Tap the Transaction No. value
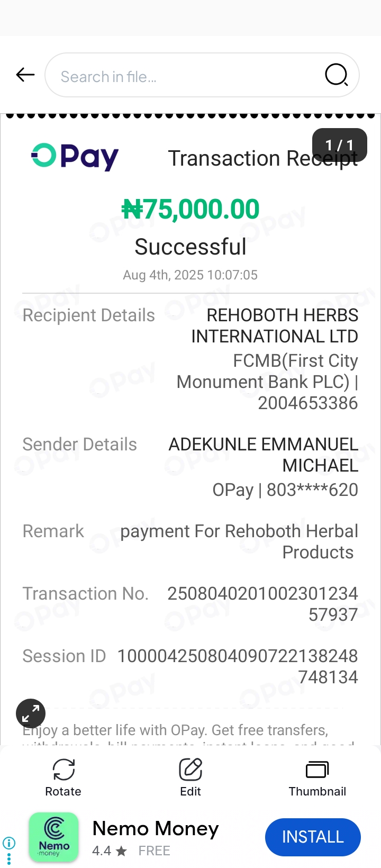This screenshot has width=381, height=868. coord(262,604)
